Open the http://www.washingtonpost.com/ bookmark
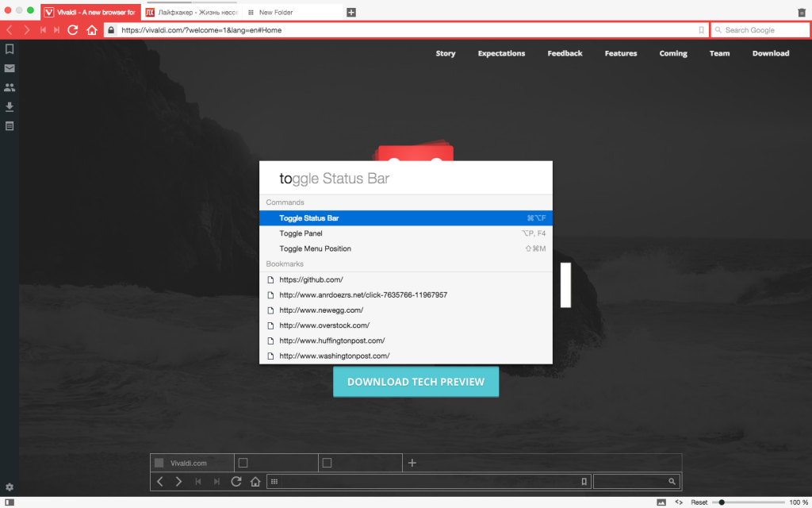812x508 pixels. tap(406, 356)
